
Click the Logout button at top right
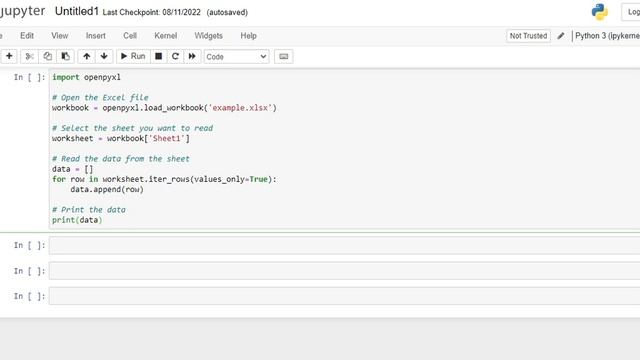pos(631,12)
